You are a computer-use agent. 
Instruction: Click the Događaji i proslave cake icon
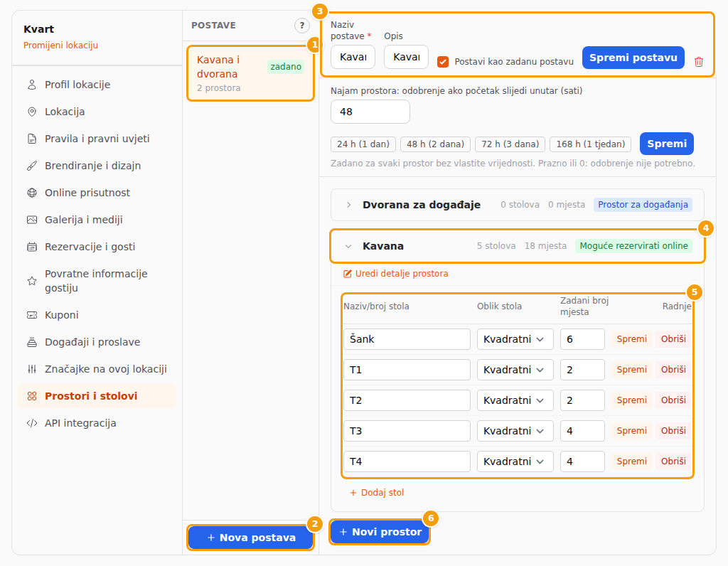click(x=31, y=342)
